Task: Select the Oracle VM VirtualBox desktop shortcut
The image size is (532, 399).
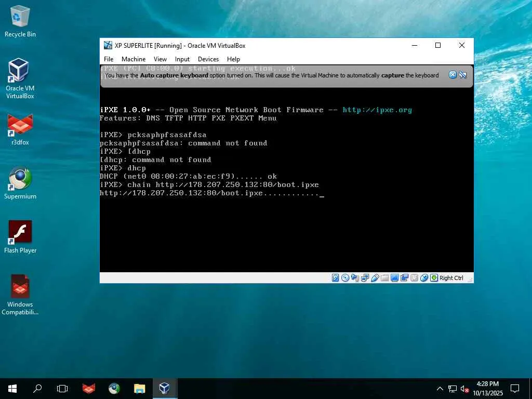Action: tap(20, 78)
